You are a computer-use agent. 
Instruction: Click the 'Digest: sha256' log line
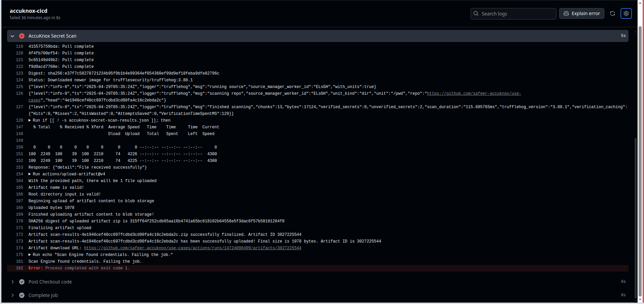(124, 73)
